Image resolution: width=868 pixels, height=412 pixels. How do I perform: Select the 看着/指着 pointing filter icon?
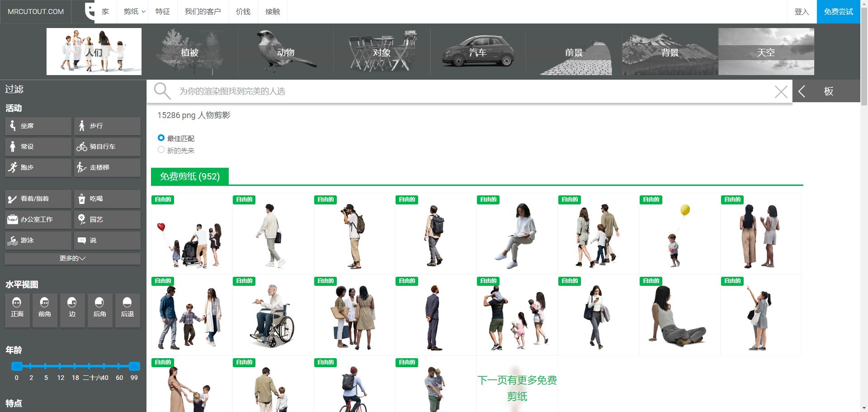13,199
